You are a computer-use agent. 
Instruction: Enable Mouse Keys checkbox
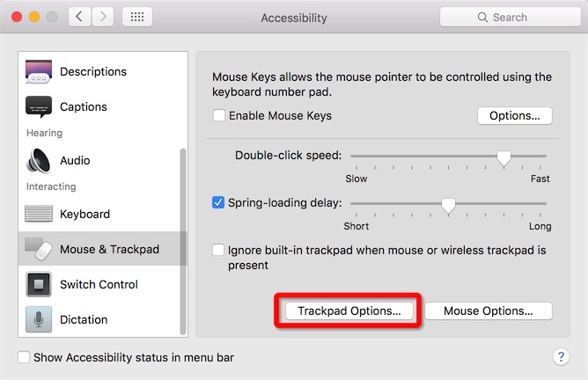click(219, 115)
